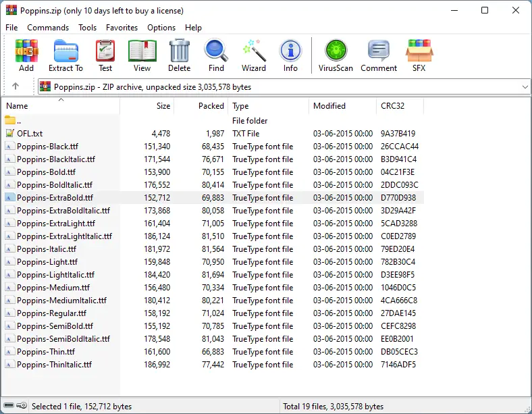Sort by the Size column header
Image resolution: width=532 pixels, height=414 pixels.
click(147, 106)
